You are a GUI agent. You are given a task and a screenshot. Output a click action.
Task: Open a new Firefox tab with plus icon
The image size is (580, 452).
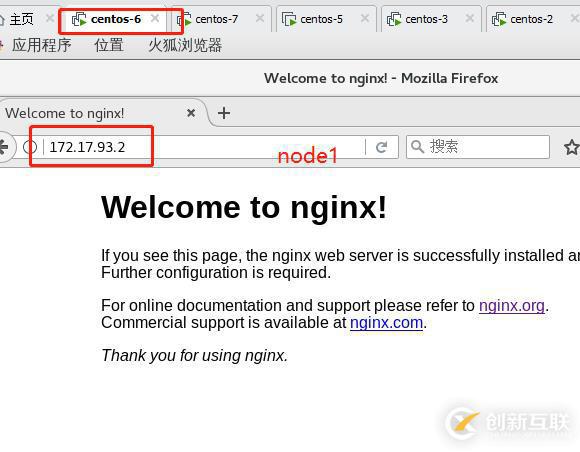click(224, 113)
